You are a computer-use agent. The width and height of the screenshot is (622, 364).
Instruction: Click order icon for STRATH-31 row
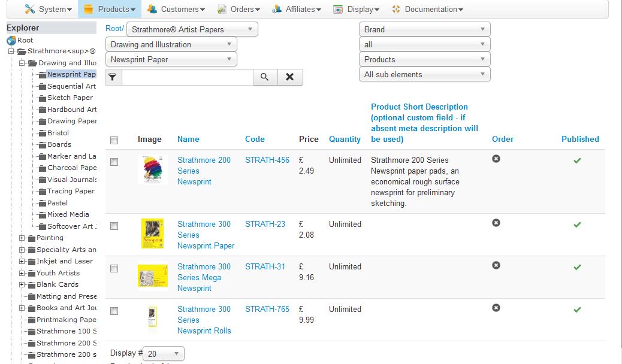tap(496, 265)
